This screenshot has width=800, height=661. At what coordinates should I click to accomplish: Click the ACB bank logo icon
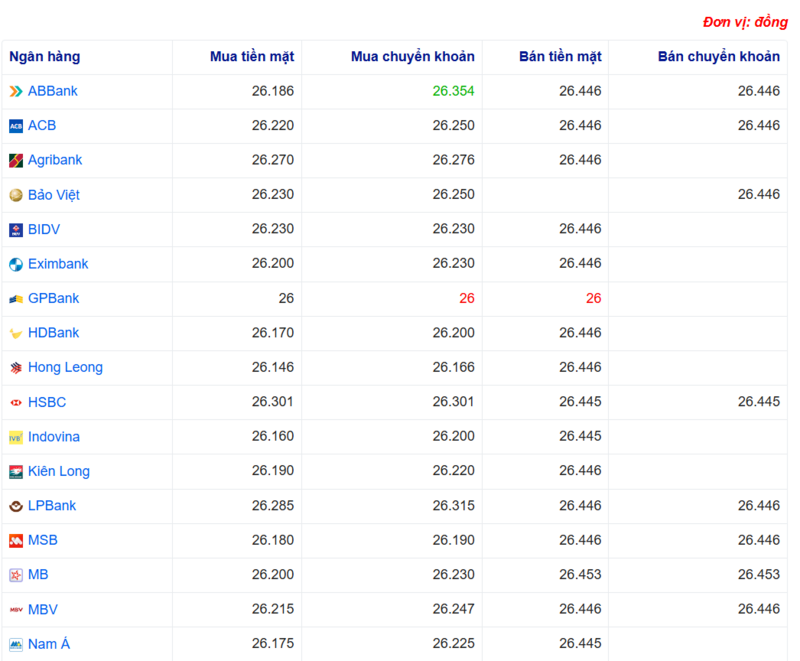16,126
